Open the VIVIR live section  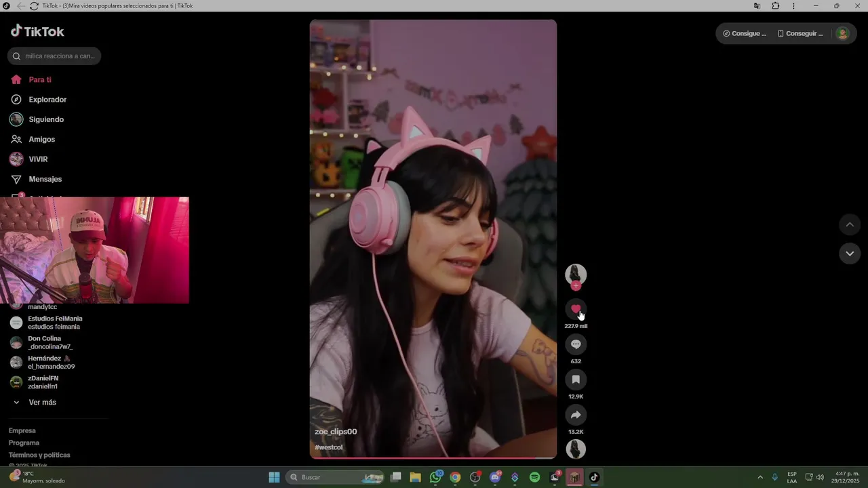pyautogui.click(x=38, y=159)
